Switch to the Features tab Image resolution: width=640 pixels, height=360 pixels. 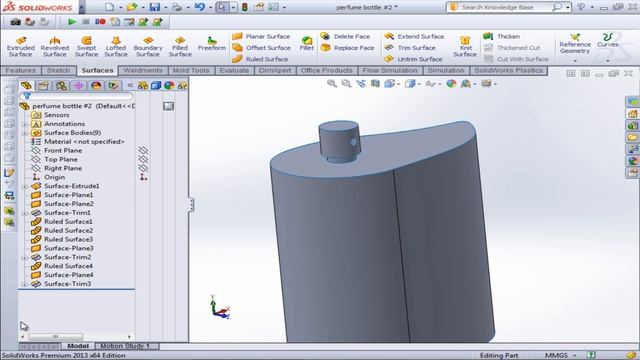21,70
